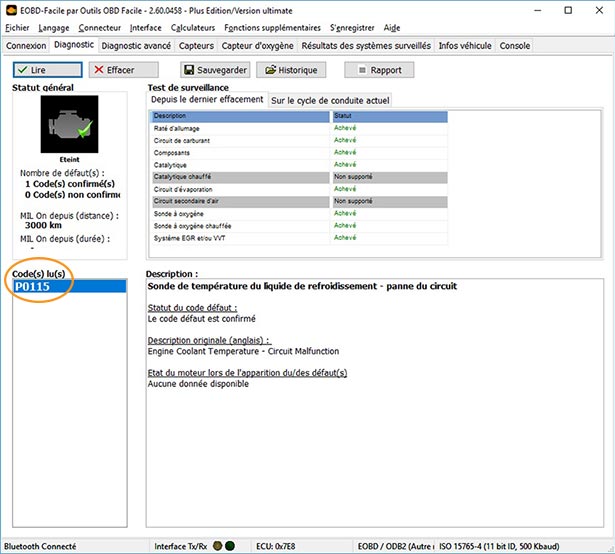Select fault code P0115 in list
Viewport: 615px width, 554px height.
click(x=69, y=286)
